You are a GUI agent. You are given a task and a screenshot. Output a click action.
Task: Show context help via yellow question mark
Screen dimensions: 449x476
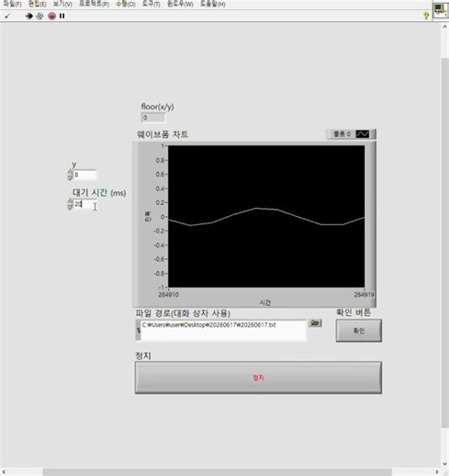[426, 16]
